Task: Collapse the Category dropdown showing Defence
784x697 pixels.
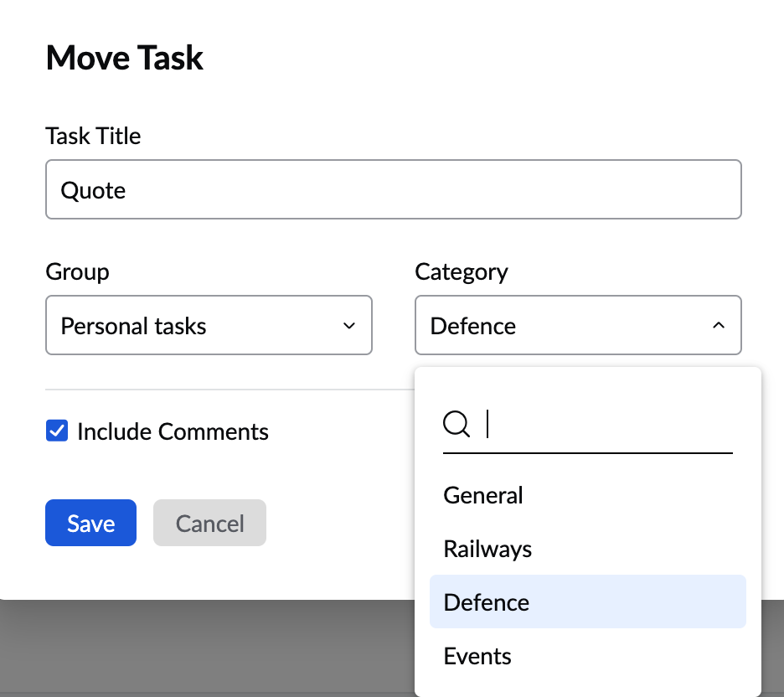Action: [x=578, y=325]
